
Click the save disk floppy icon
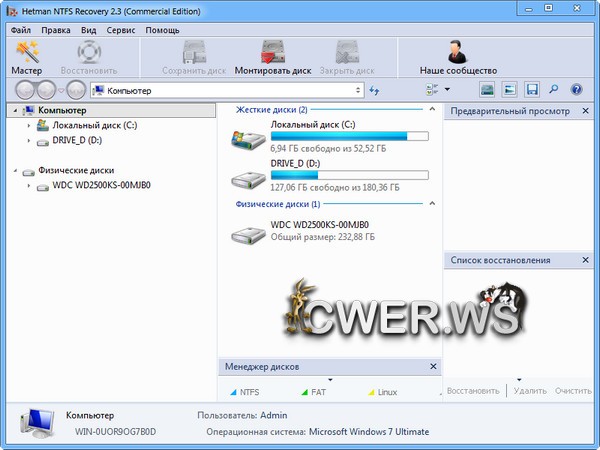tap(532, 90)
